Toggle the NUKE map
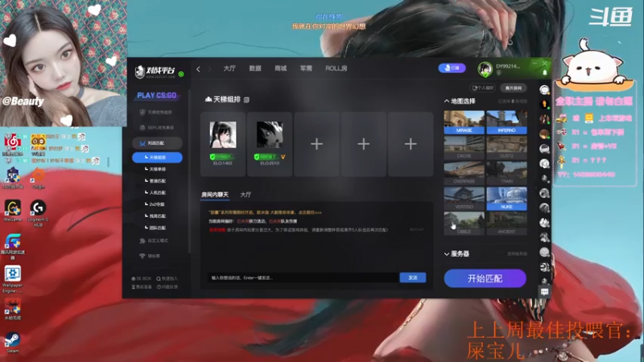Image resolution: width=644 pixels, height=362 pixels. [x=506, y=199]
